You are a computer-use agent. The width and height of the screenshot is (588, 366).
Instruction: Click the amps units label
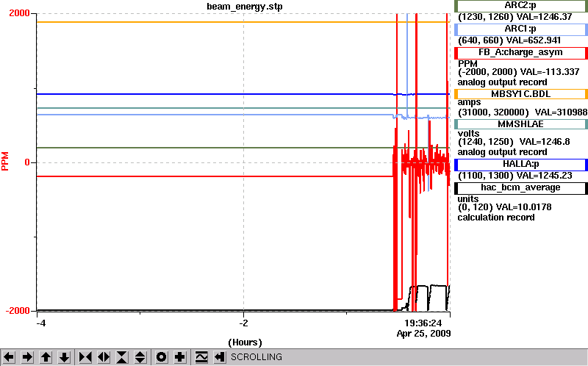click(x=469, y=103)
